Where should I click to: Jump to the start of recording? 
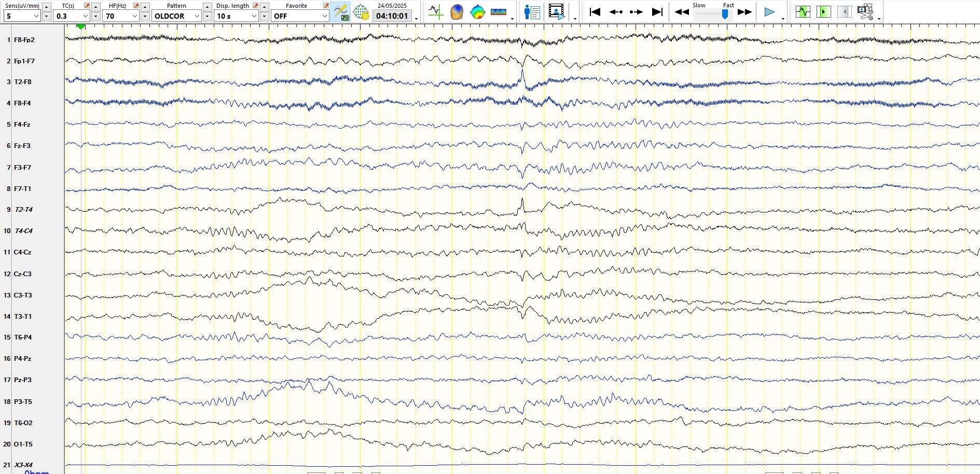pyautogui.click(x=595, y=12)
